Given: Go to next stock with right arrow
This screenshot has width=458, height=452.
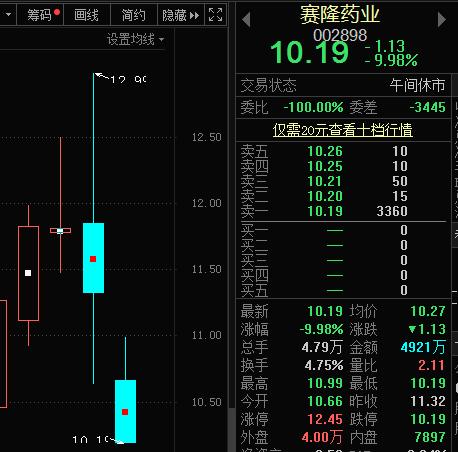Looking at the screenshot, I should [441, 20].
